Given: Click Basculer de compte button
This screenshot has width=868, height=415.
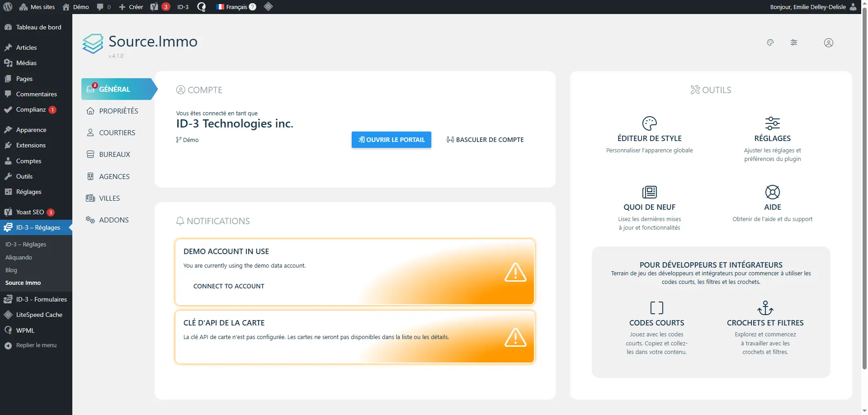Looking at the screenshot, I should (x=485, y=140).
